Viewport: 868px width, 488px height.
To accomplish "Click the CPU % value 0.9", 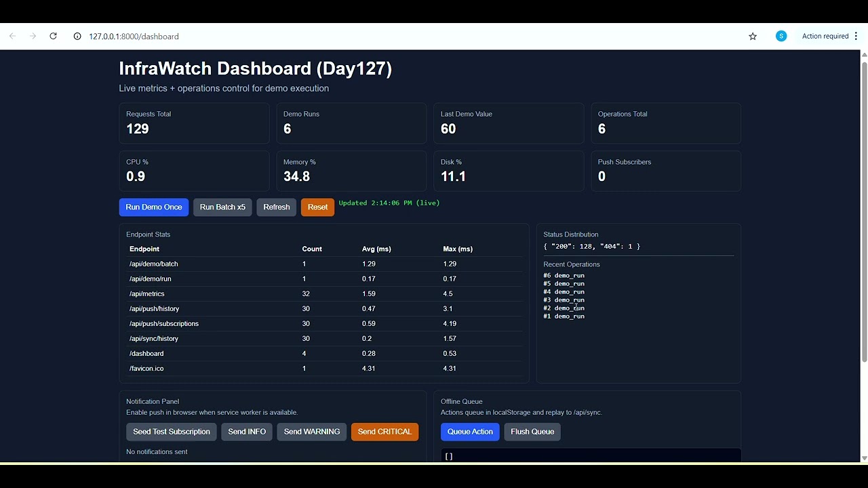I will (136, 176).
